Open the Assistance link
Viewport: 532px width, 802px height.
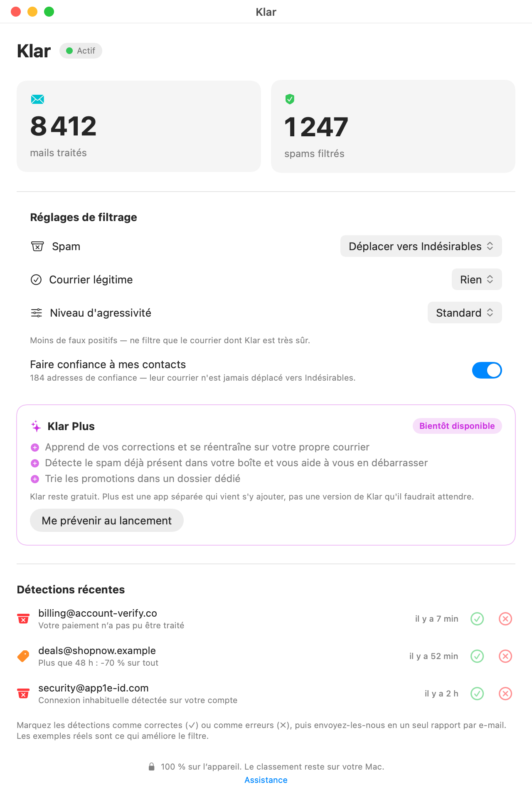(266, 780)
